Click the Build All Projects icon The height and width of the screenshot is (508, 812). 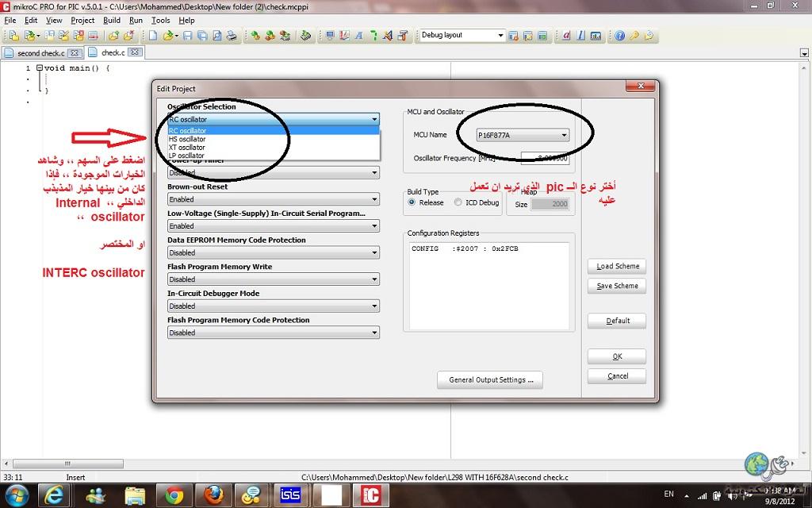click(x=270, y=36)
